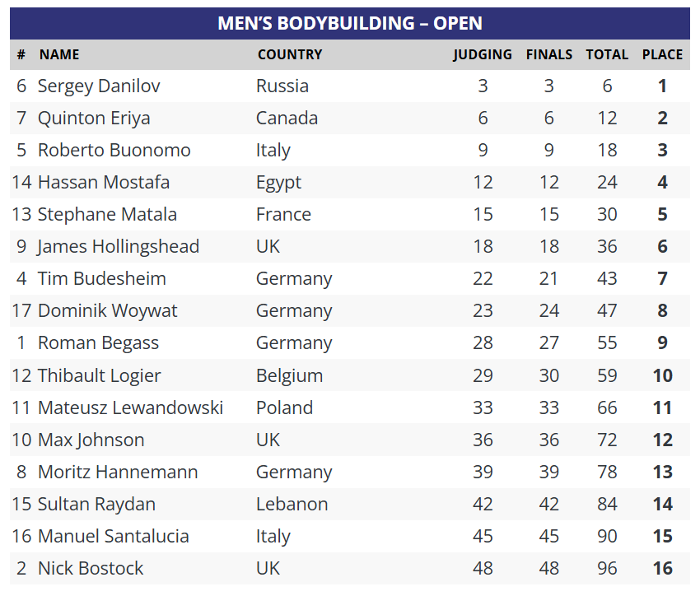Click the FINALS column header
Viewport: 700px width, 596px height.
[549, 54]
